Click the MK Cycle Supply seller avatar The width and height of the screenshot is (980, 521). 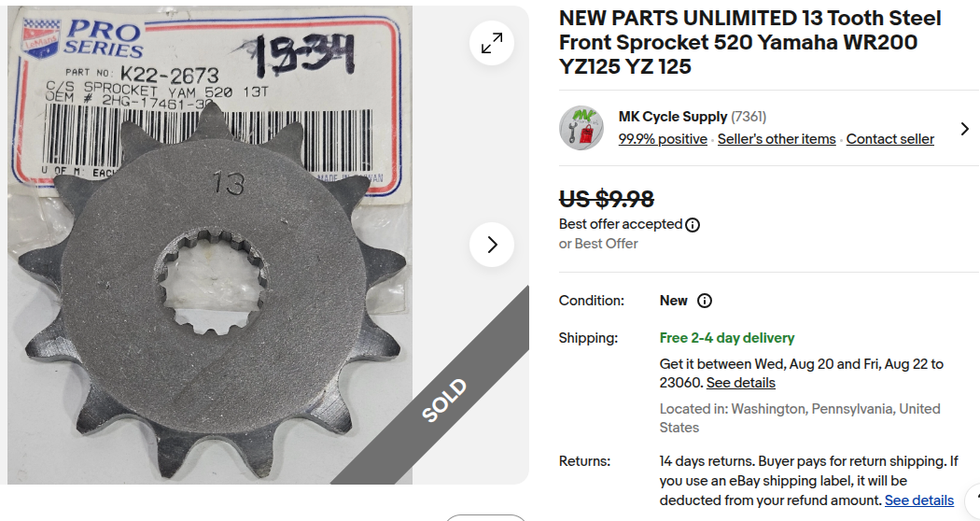581,128
